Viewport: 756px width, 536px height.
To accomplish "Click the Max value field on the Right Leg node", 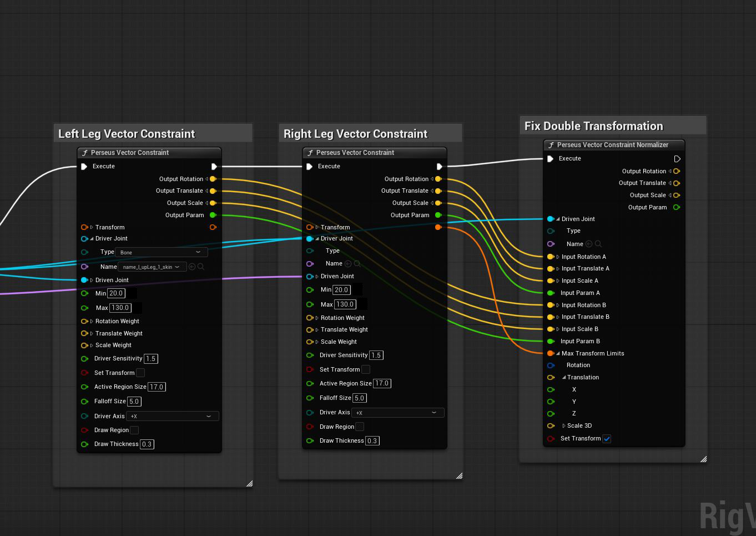I will [345, 304].
